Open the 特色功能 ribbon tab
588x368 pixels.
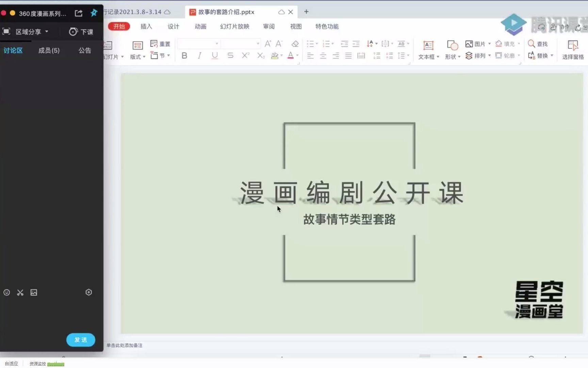click(x=327, y=26)
